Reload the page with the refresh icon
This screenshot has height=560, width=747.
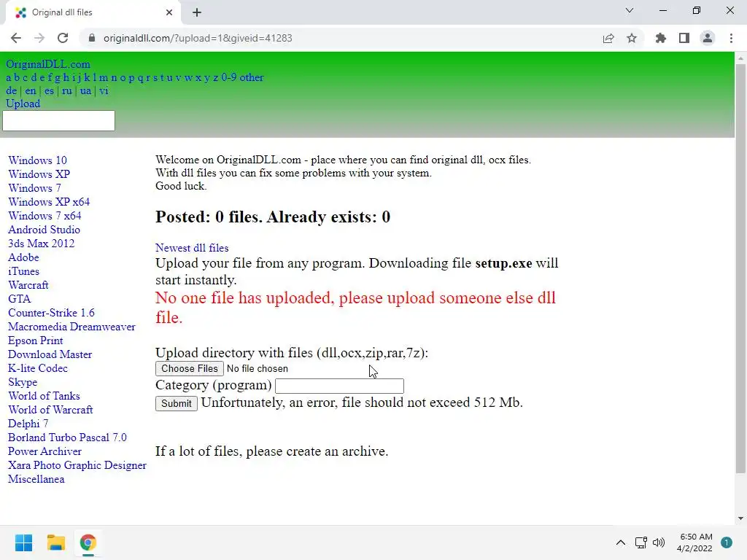[x=63, y=38]
